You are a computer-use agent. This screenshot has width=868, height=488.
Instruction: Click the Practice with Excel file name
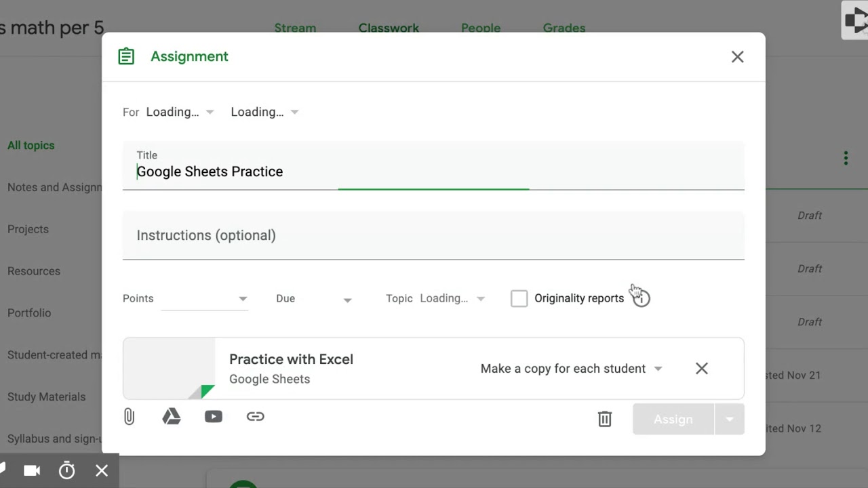pyautogui.click(x=291, y=359)
